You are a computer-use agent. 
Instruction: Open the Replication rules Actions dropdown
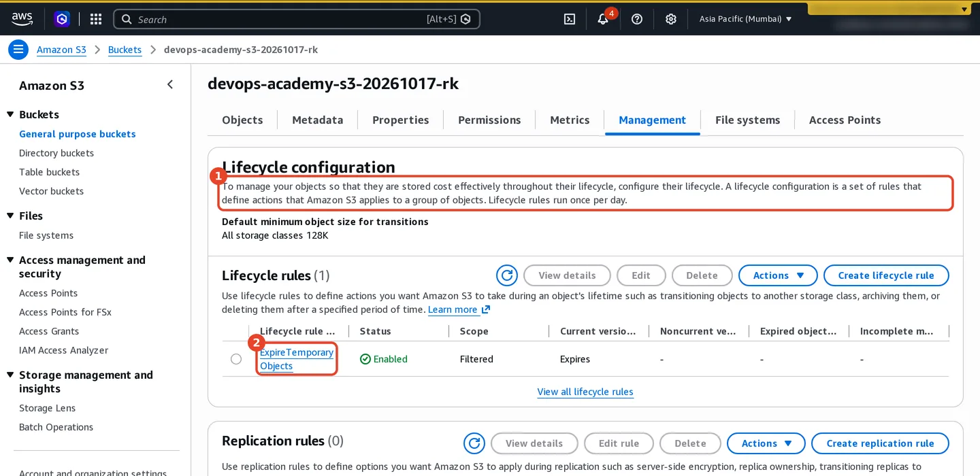click(x=766, y=443)
